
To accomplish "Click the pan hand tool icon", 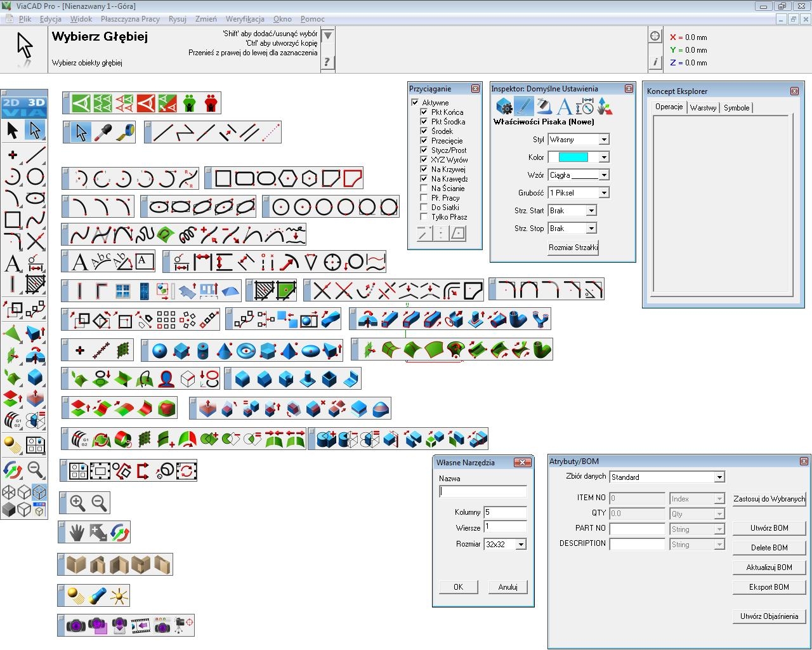I will coord(77,533).
